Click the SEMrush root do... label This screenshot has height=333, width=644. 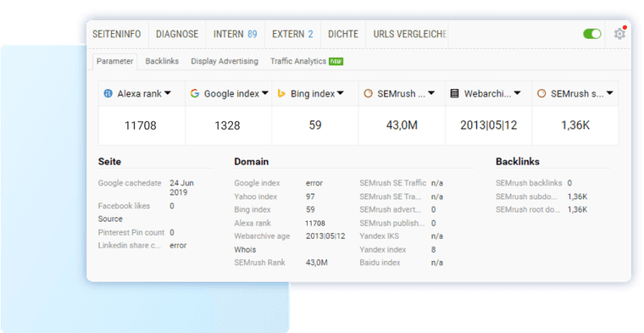pos(528,209)
